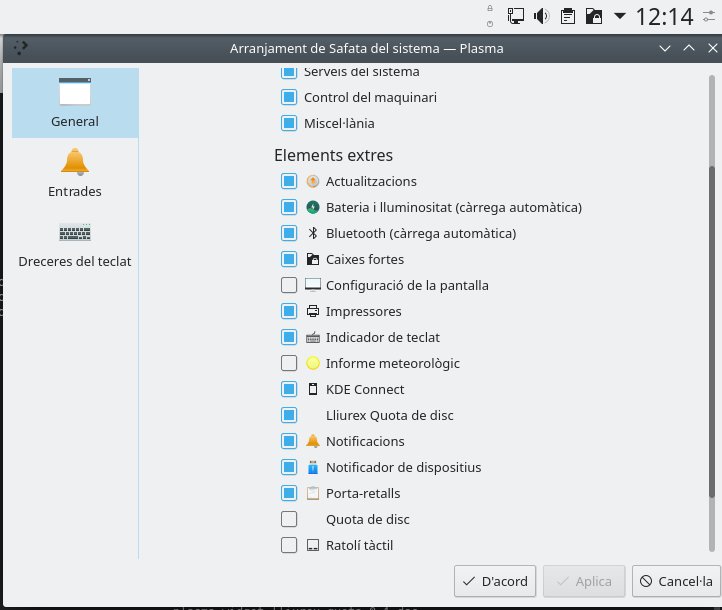Viewport: 722px width, 610px height.
Task: Open the network connection tray icon
Action: 516,16
